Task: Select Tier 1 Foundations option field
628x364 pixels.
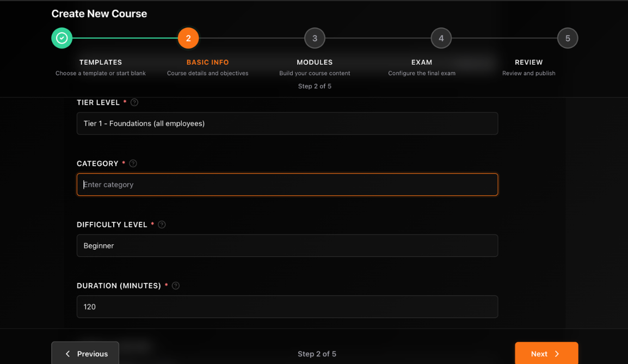Action: (x=287, y=124)
